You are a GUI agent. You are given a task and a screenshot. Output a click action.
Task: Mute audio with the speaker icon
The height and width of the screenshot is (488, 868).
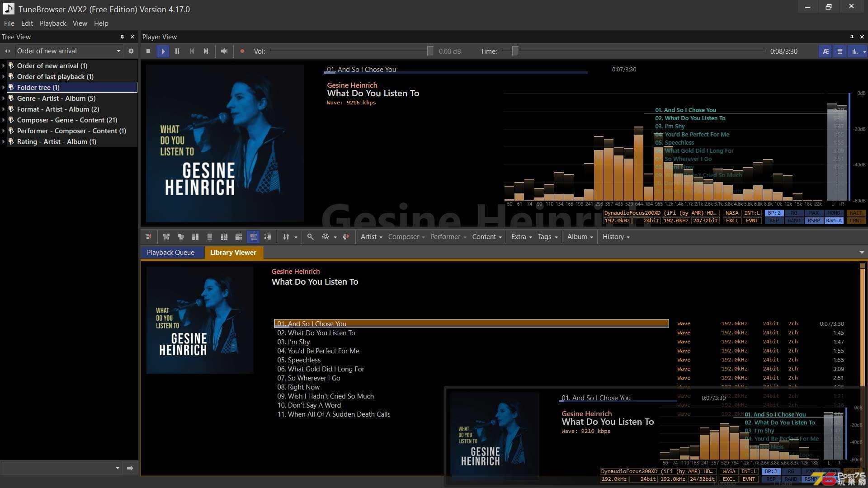pyautogui.click(x=224, y=51)
